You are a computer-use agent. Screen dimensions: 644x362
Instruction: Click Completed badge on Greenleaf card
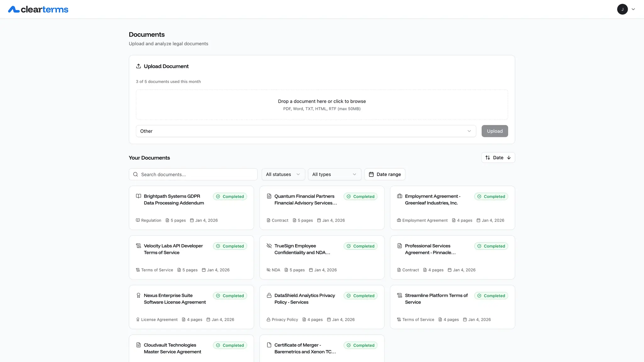tap(491, 196)
